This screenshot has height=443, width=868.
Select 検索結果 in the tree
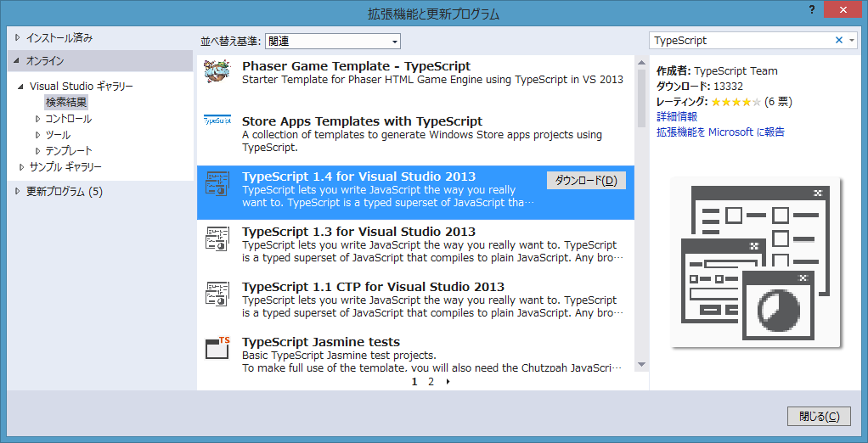tap(66, 103)
